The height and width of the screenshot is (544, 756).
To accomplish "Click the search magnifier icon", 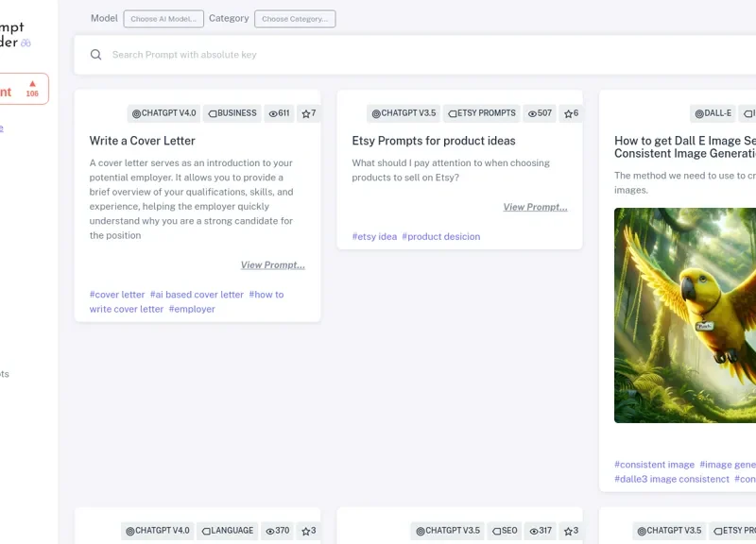I will coord(95,54).
